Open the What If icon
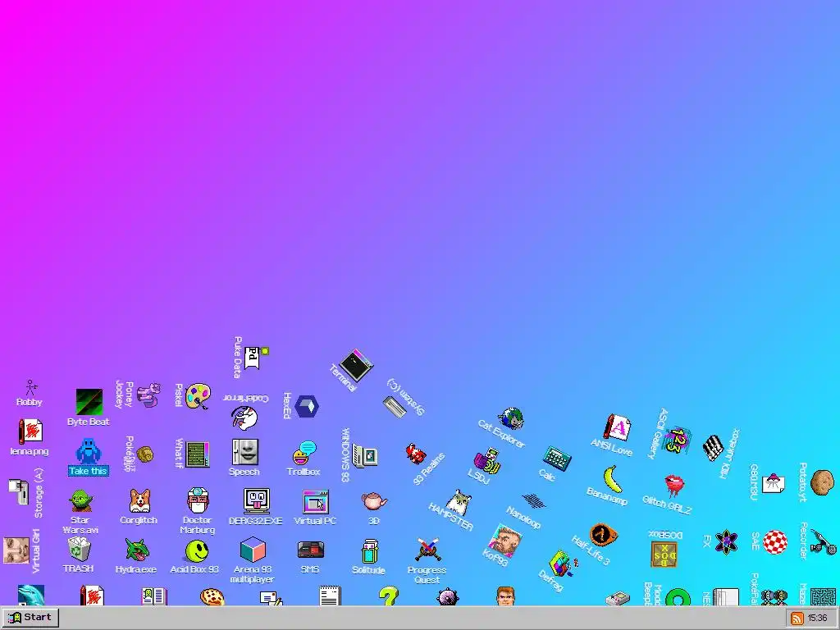 coord(197,454)
